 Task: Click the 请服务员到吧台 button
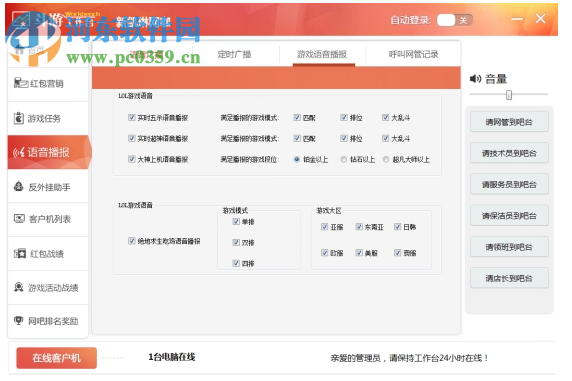point(509,185)
